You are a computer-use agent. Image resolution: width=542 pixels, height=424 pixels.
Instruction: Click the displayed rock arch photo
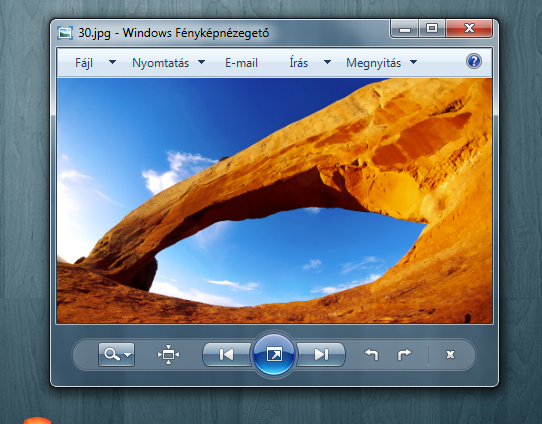274,201
